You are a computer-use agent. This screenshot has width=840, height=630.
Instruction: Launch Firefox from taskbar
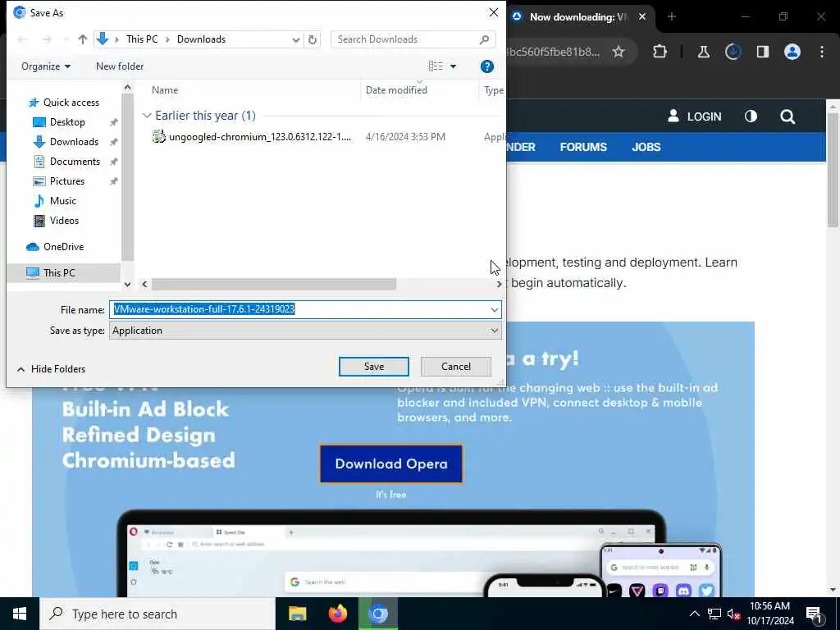click(337, 614)
